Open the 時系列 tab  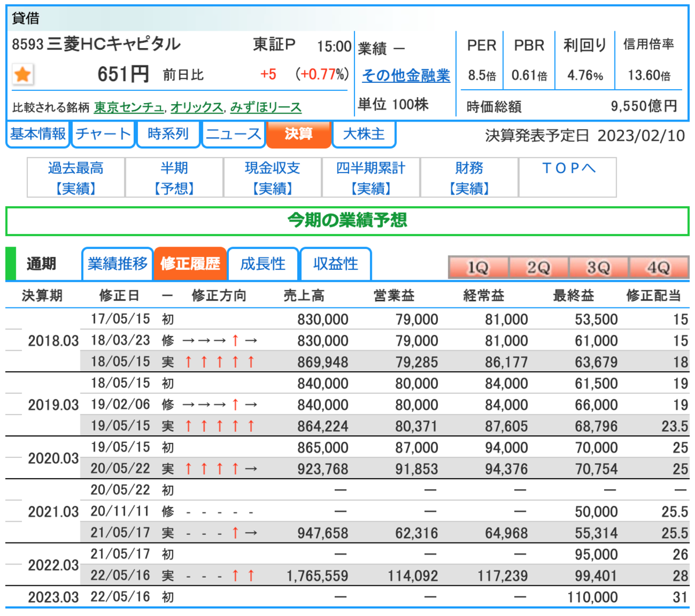[x=168, y=134]
